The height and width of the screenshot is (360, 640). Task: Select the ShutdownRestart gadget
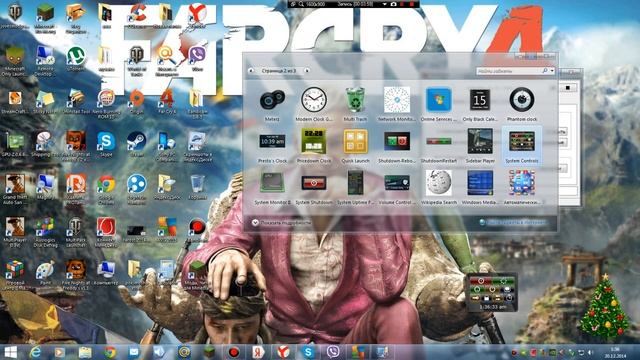point(439,146)
